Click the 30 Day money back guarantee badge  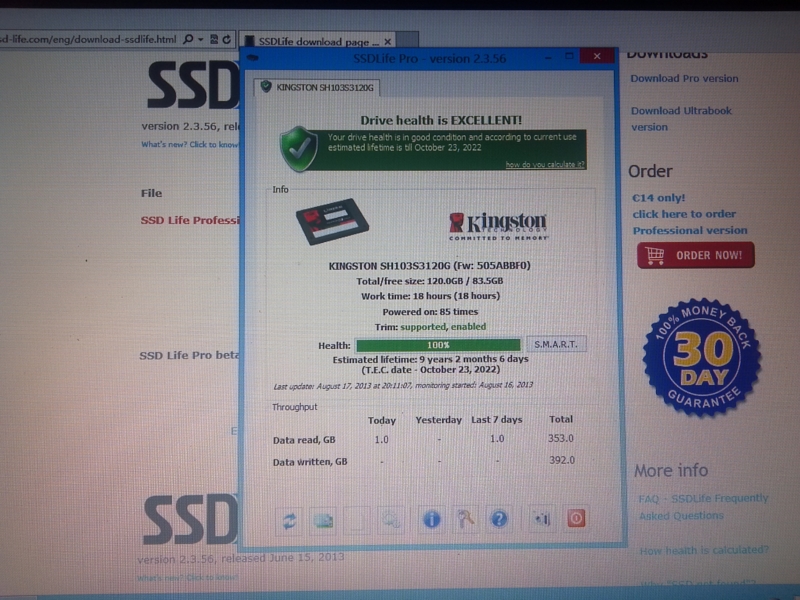click(x=702, y=358)
